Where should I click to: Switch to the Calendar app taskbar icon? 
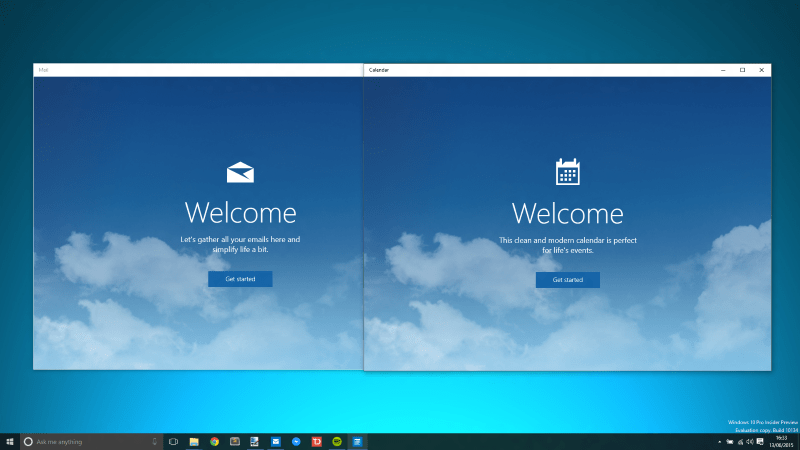click(357, 441)
